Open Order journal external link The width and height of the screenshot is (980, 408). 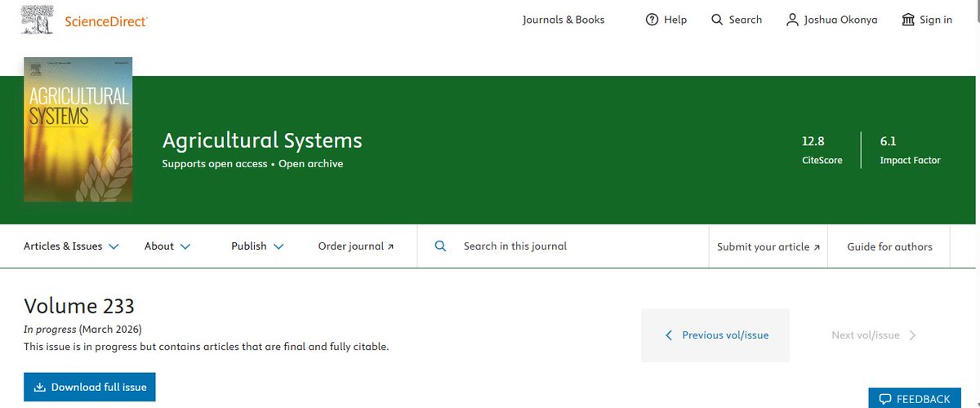click(356, 246)
